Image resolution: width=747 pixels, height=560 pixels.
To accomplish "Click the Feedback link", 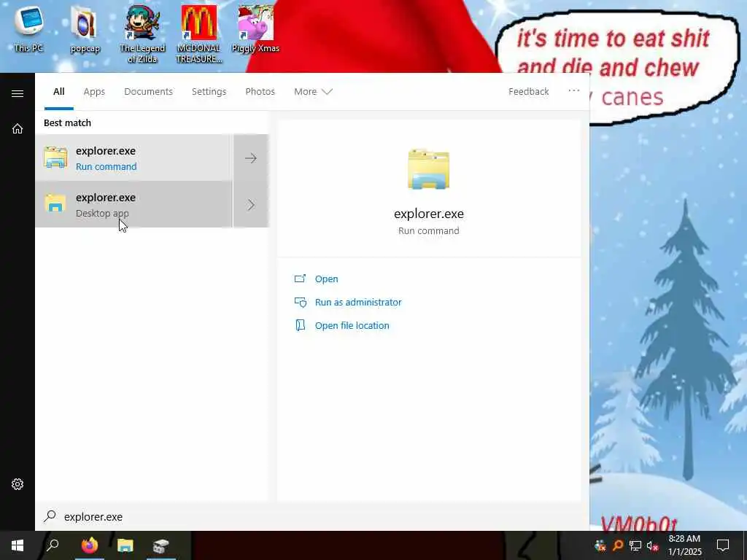I will 528,91.
